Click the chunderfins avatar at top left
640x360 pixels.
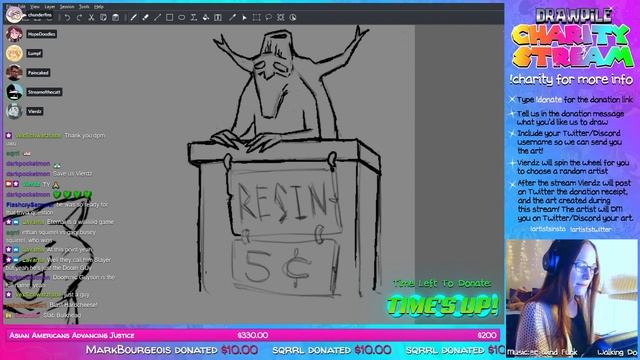(x=14, y=15)
